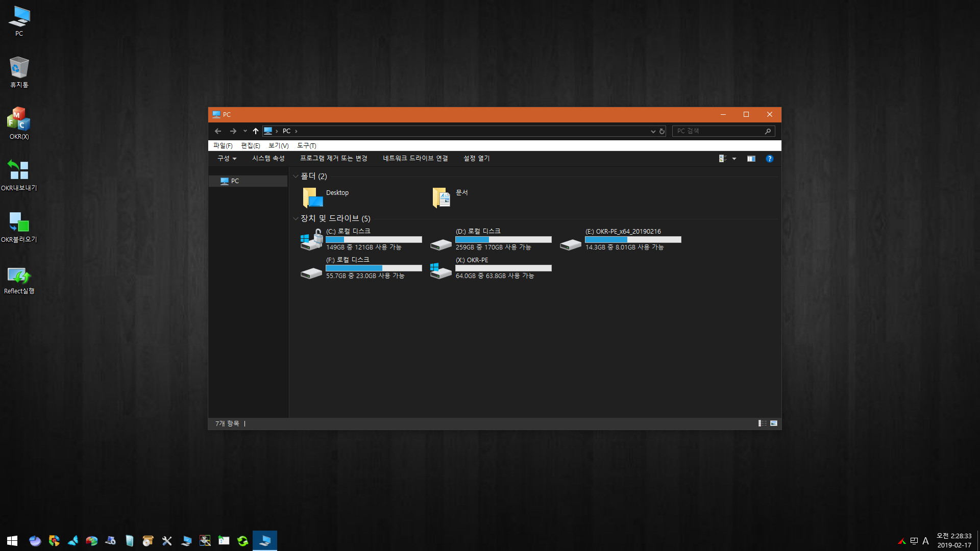Select the Desktop folder
This screenshot has height=551, width=980.
click(327, 197)
